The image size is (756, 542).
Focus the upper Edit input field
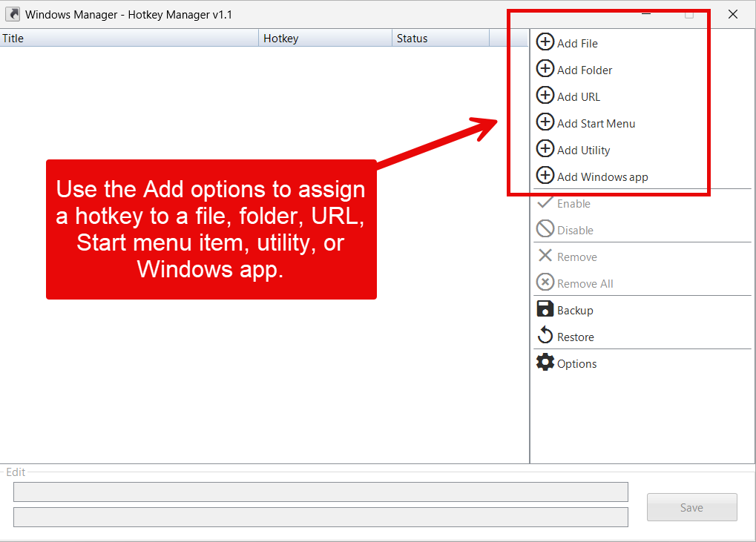(x=321, y=492)
